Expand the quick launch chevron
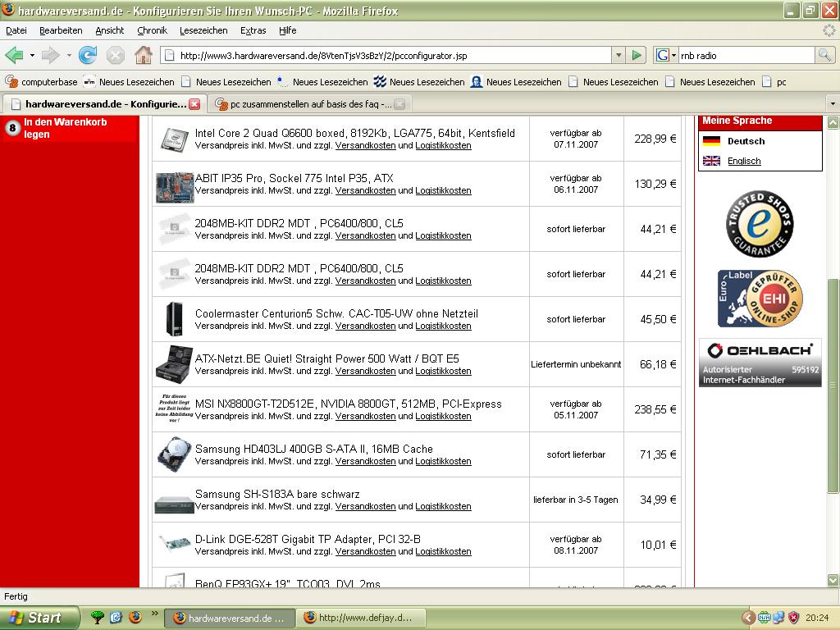This screenshot has height=630, width=840. pos(155,614)
